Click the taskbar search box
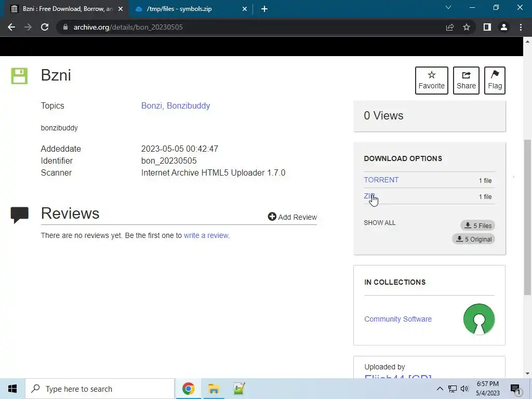This screenshot has width=532, height=399. pyautogui.click(x=100, y=389)
